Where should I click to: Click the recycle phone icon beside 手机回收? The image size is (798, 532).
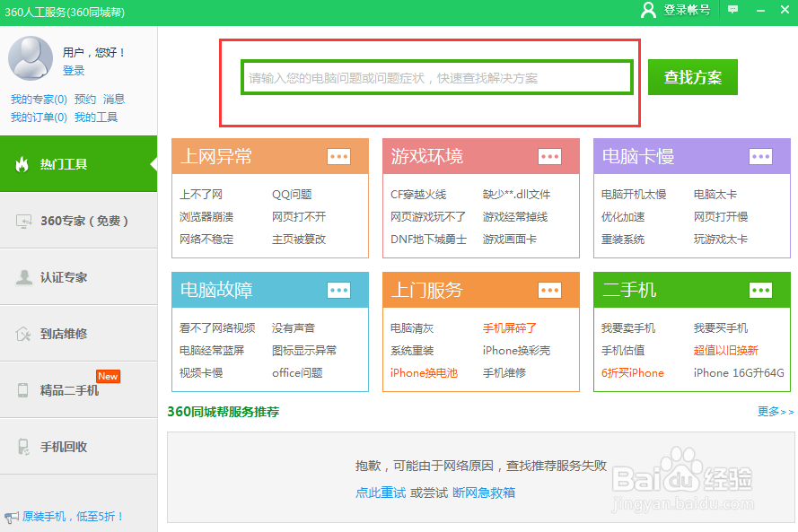pyautogui.click(x=23, y=447)
